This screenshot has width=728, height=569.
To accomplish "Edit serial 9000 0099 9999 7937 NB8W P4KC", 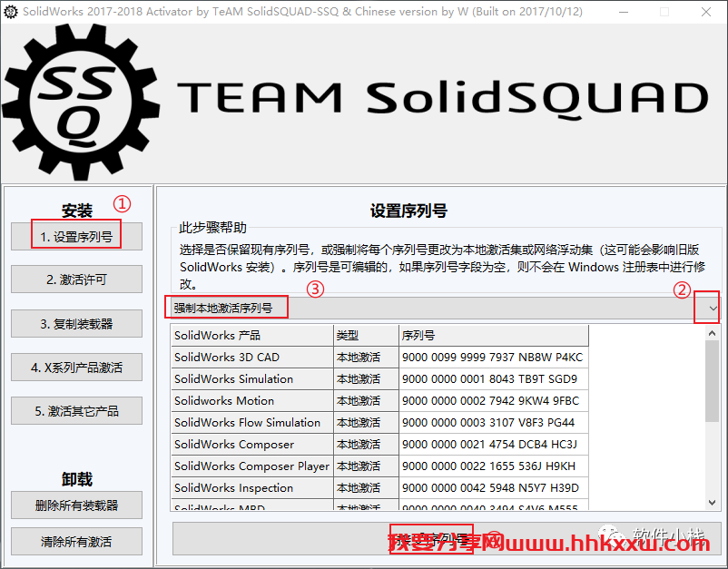I will (x=494, y=357).
